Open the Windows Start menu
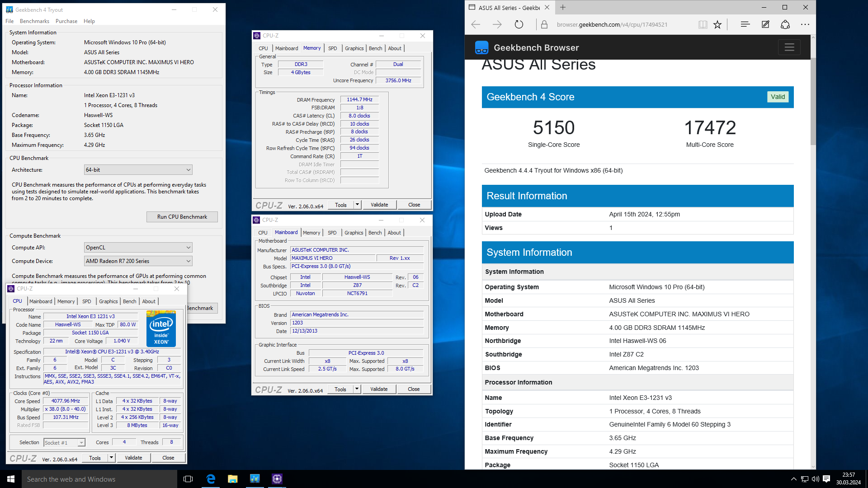This screenshot has height=488, width=868. tap(11, 479)
